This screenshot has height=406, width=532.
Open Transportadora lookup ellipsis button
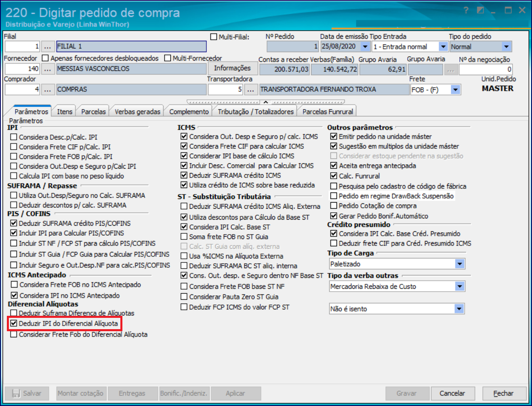click(x=251, y=89)
